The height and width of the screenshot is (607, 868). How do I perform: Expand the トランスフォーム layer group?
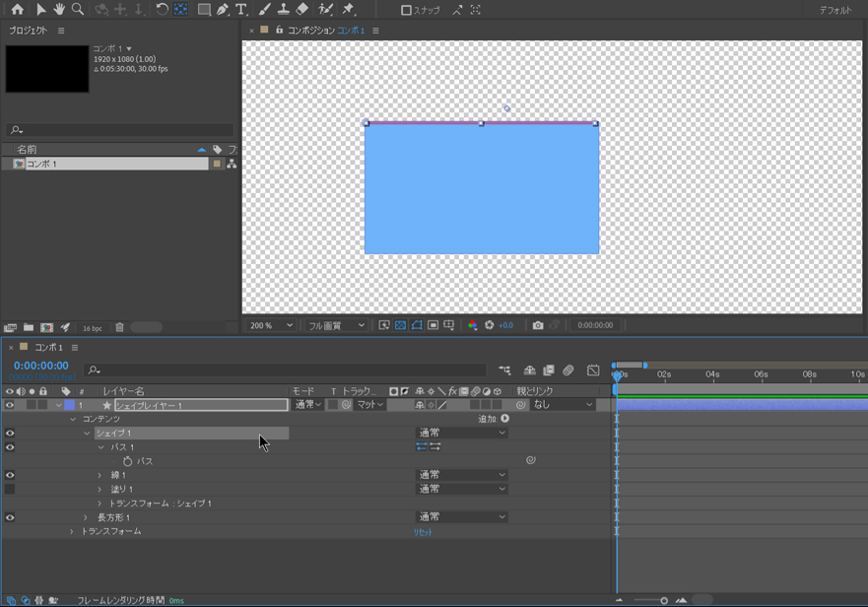pyautogui.click(x=72, y=532)
